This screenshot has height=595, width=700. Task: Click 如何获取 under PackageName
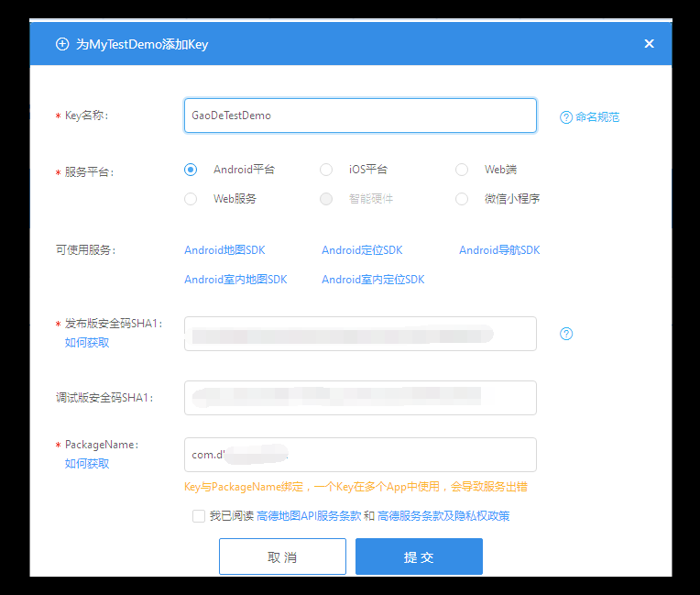[x=87, y=464]
